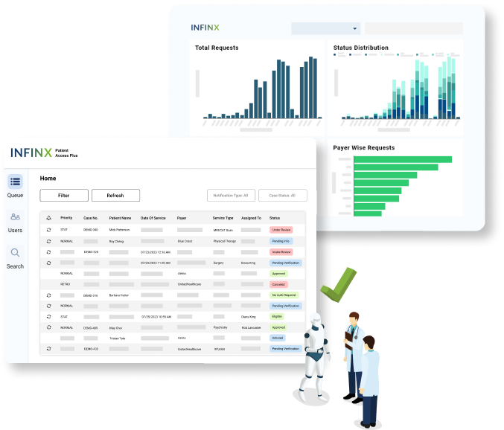Click refresh icon in May Choi row
Viewport: 504px width, 430px height.
point(49,327)
